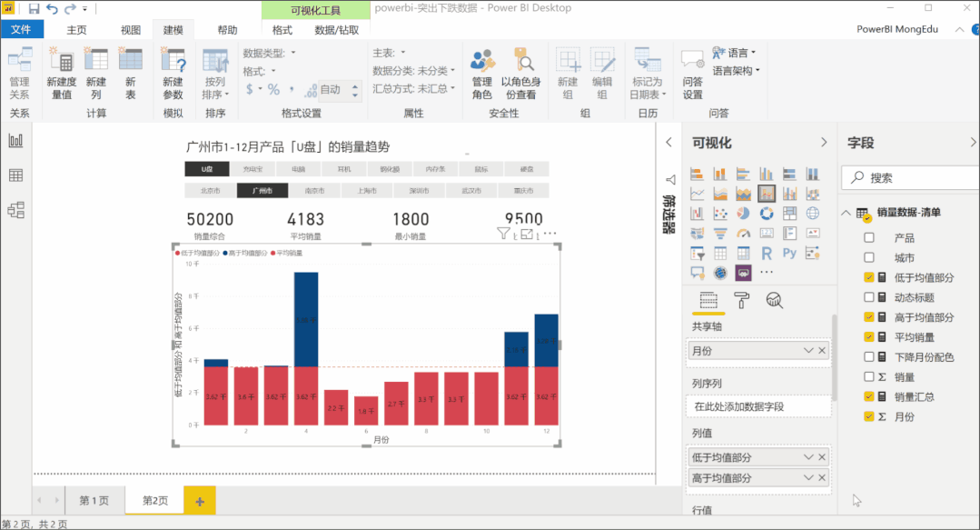Viewport: 980px width, 530px height.
Task: Collapse the 销量数据-清单 table tree
Action: 846,213
